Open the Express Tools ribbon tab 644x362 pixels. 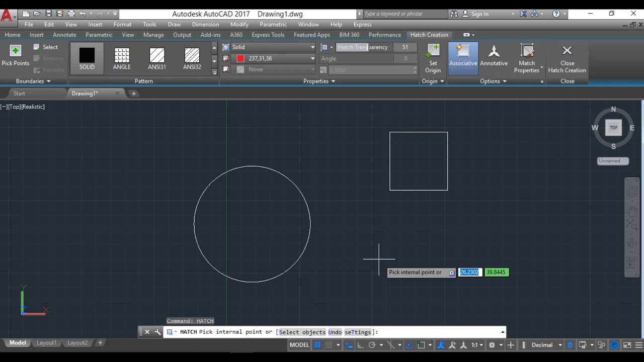(268, 35)
